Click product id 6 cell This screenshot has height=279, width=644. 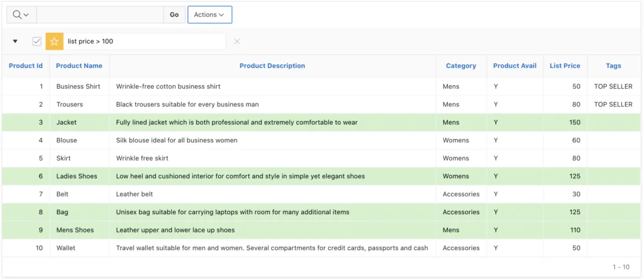coord(41,176)
